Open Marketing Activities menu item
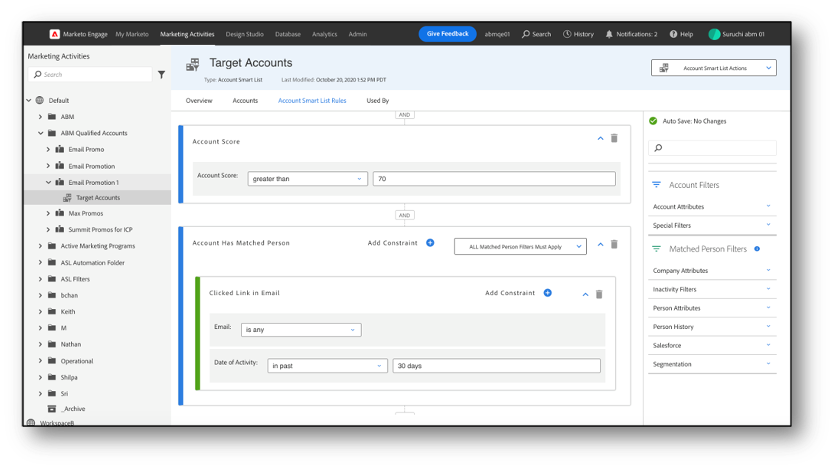The width and height of the screenshot is (834, 469). click(x=187, y=34)
